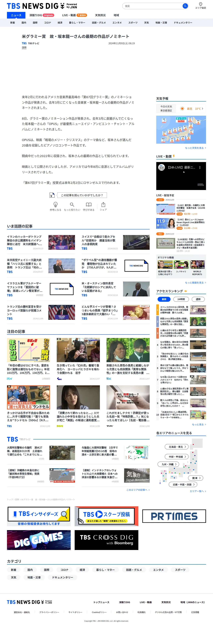Click the sunny weather icon for 東京都港区
213x644 pixels.
click(x=182, y=109)
